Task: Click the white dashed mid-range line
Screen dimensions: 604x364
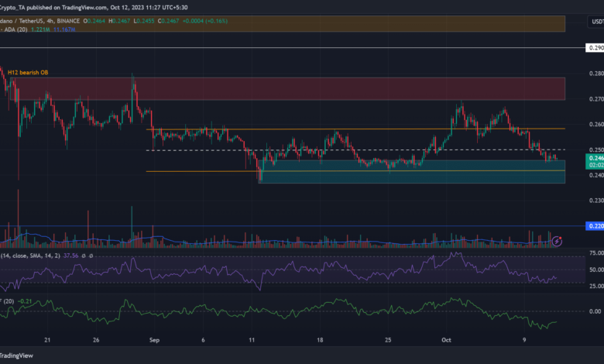Action: [x=310, y=149]
